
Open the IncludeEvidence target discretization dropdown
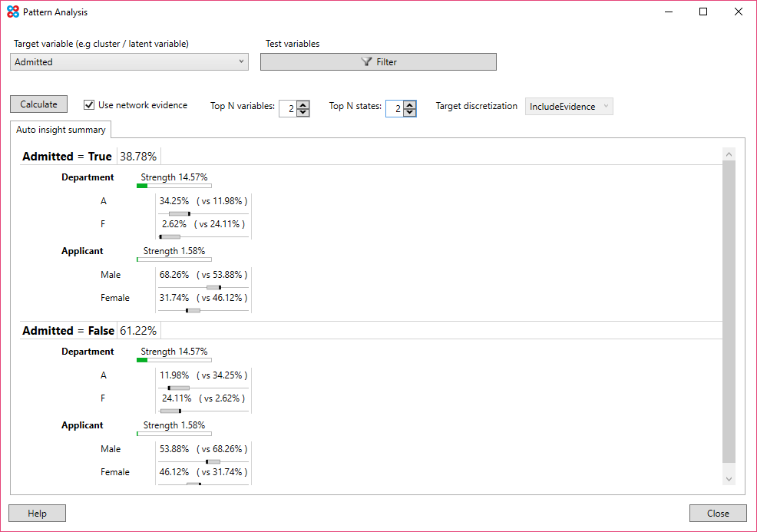[568, 106]
